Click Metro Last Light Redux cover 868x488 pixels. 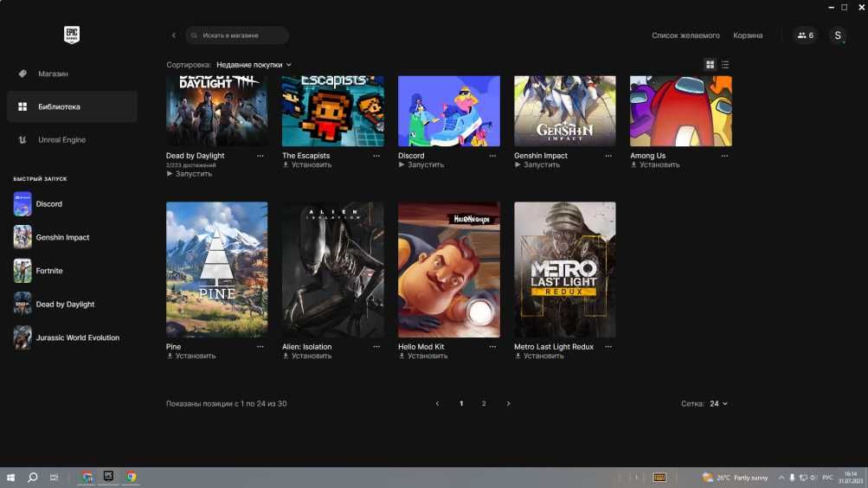pyautogui.click(x=564, y=269)
